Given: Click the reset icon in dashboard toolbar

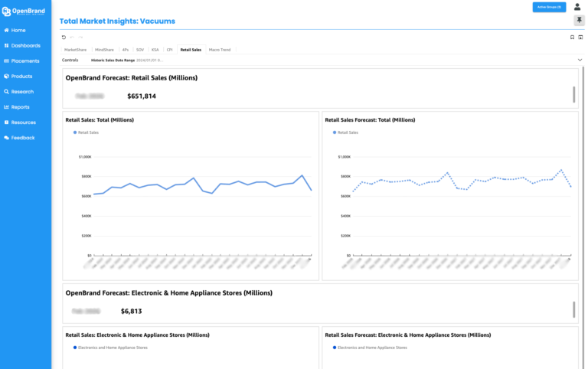Looking at the screenshot, I should coord(64,37).
